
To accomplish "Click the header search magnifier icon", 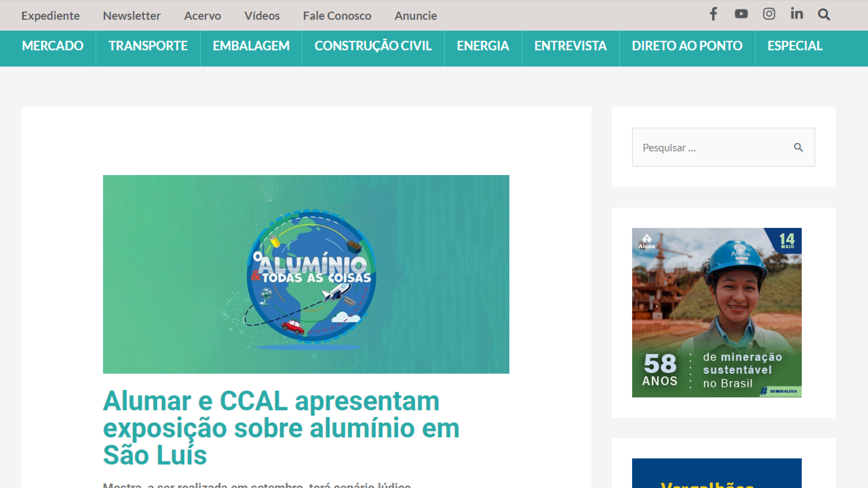I will (824, 14).
